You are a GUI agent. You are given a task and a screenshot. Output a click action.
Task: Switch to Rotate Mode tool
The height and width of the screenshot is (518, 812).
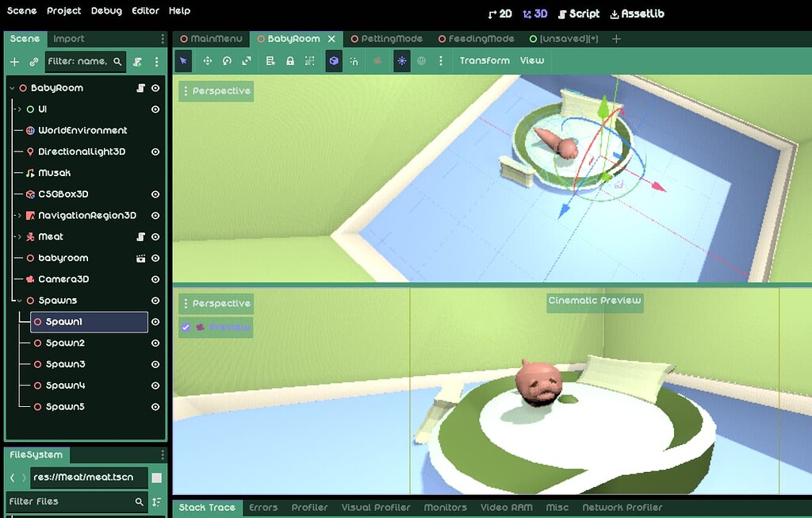pyautogui.click(x=227, y=61)
